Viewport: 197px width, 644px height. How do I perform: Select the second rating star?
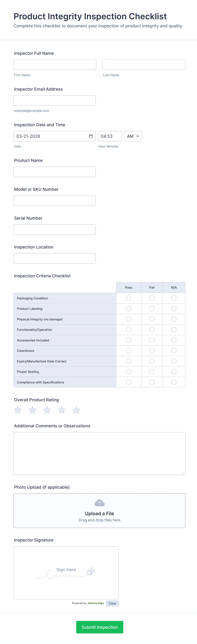[32, 410]
